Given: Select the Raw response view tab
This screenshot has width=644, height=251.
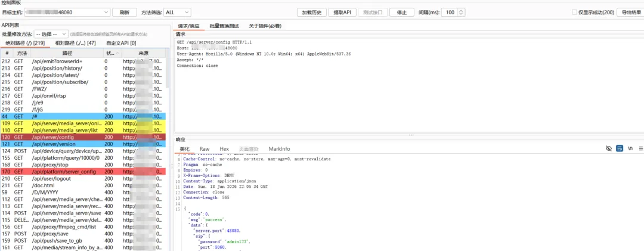Looking at the screenshot, I should (x=205, y=148).
